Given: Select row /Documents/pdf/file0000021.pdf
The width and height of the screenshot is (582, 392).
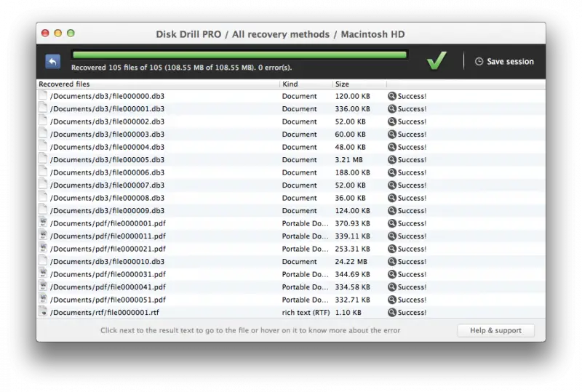Looking at the screenshot, I should 290,249.
